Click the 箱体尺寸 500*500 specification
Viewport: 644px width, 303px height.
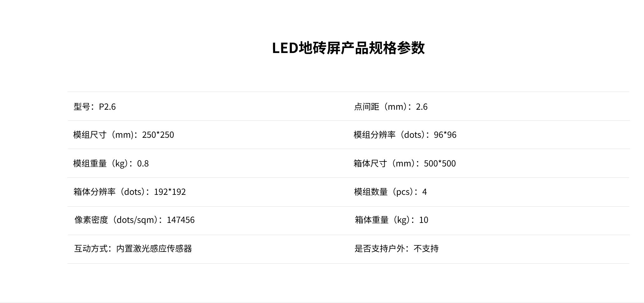click(x=405, y=163)
